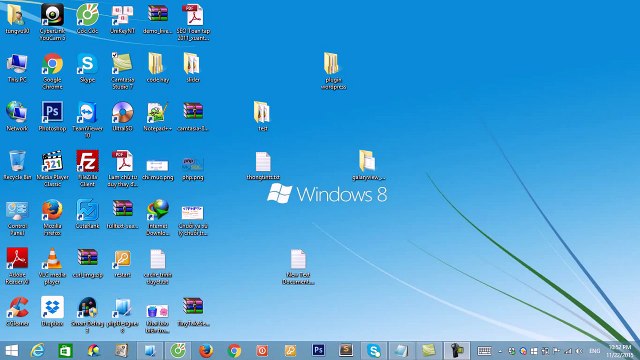The image size is (640, 360).
Task: Select the 'php.png' image file
Action: click(x=193, y=169)
